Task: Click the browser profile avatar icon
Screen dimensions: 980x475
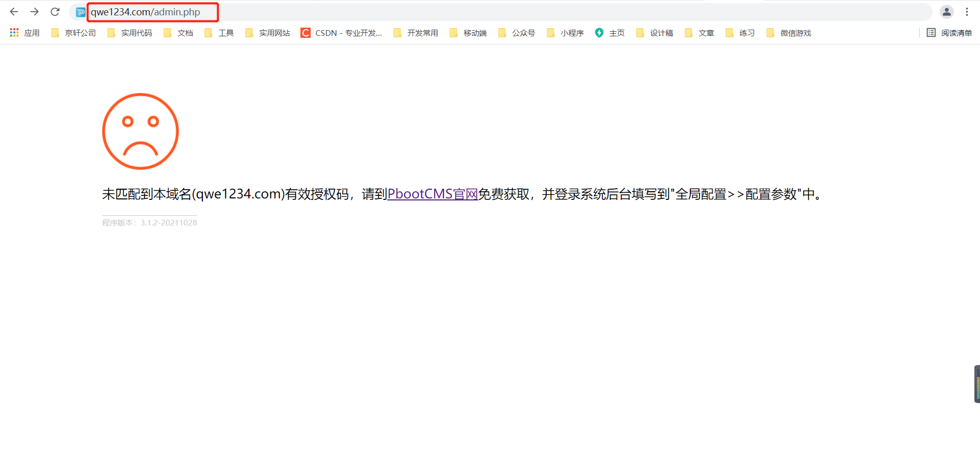Action: pyautogui.click(x=946, y=12)
